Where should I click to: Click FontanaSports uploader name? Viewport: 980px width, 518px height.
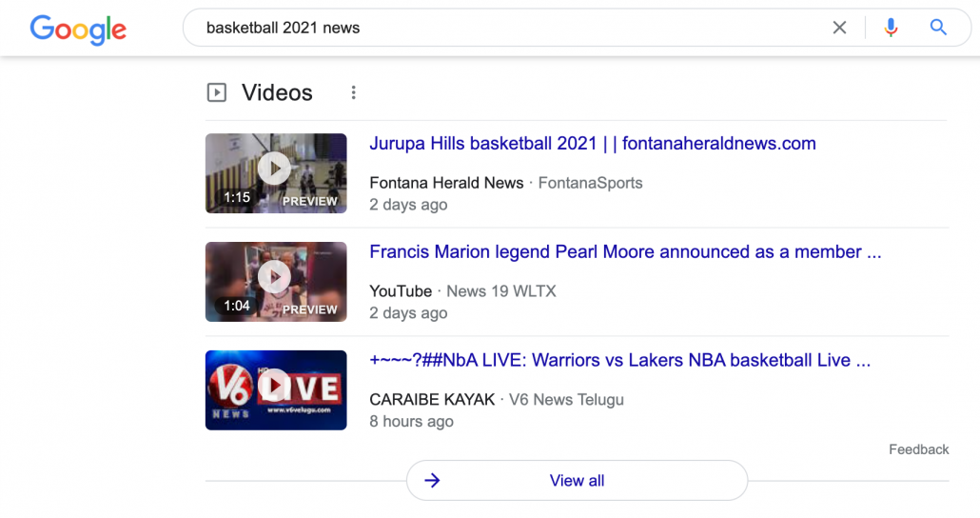coord(590,183)
